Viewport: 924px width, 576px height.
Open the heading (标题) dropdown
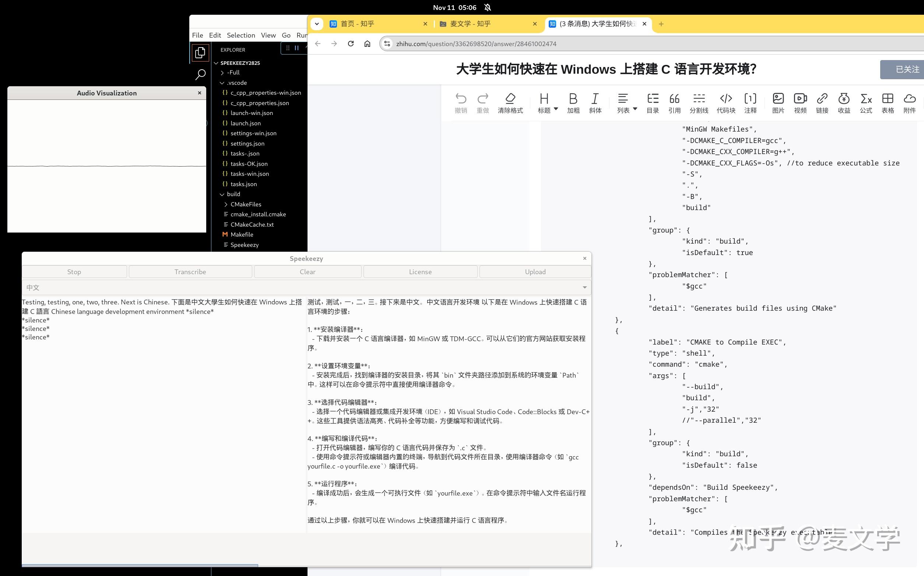tap(548, 103)
